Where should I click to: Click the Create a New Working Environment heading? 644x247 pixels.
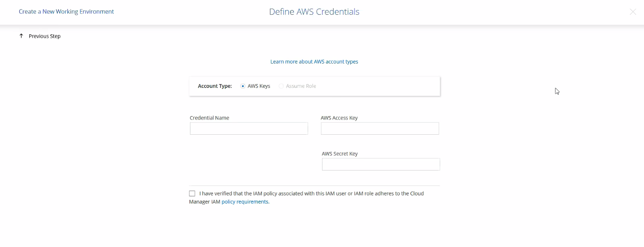click(66, 11)
